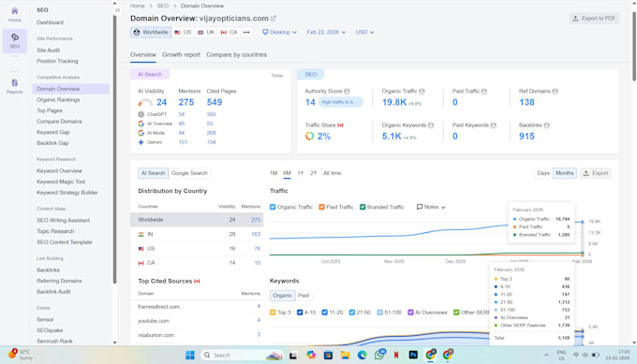Open Copilot icon in taskbar
Screen dimensions: 637x364
(x=311, y=355)
